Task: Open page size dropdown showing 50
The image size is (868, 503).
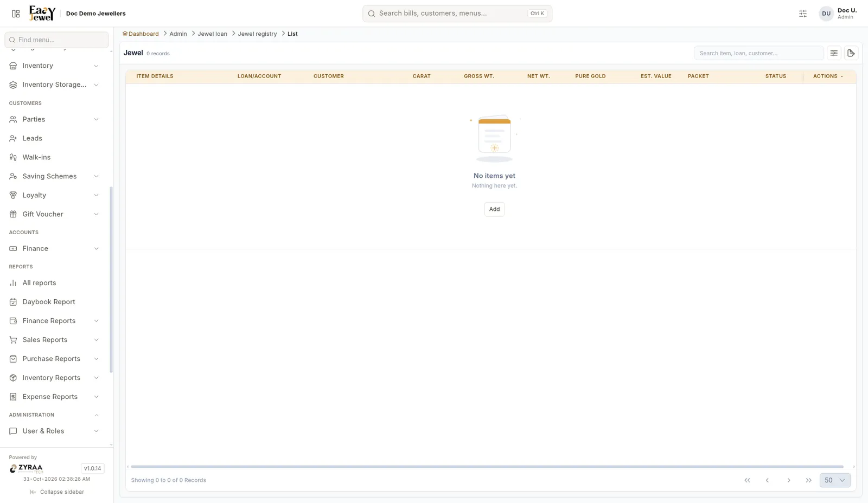Action: click(x=835, y=480)
